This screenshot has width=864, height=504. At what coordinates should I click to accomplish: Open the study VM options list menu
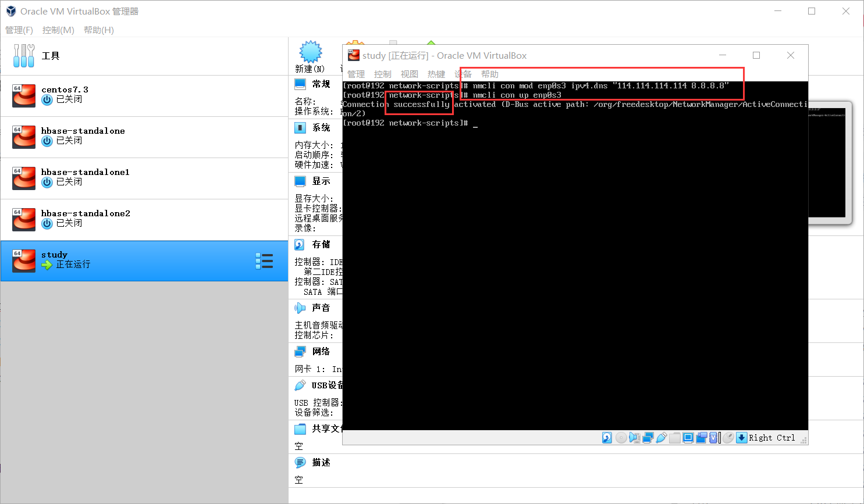pos(265,261)
